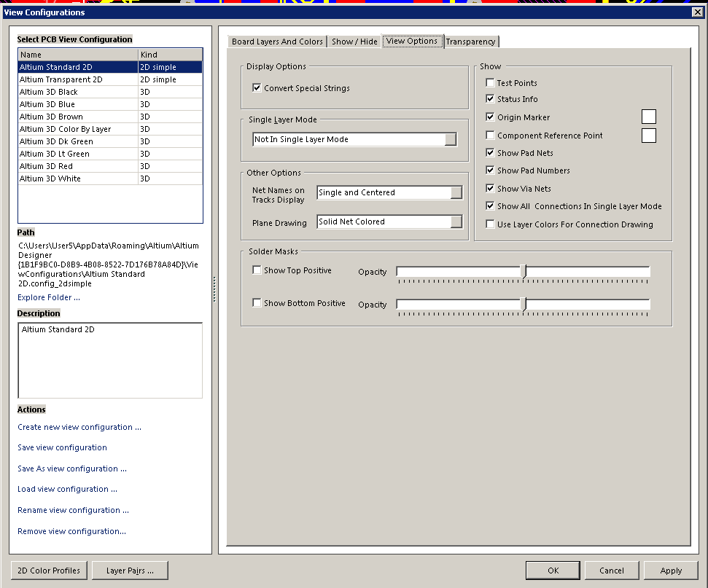Select Altium 3D Blue configuration
The width and height of the screenshot is (708, 588).
(x=110, y=104)
